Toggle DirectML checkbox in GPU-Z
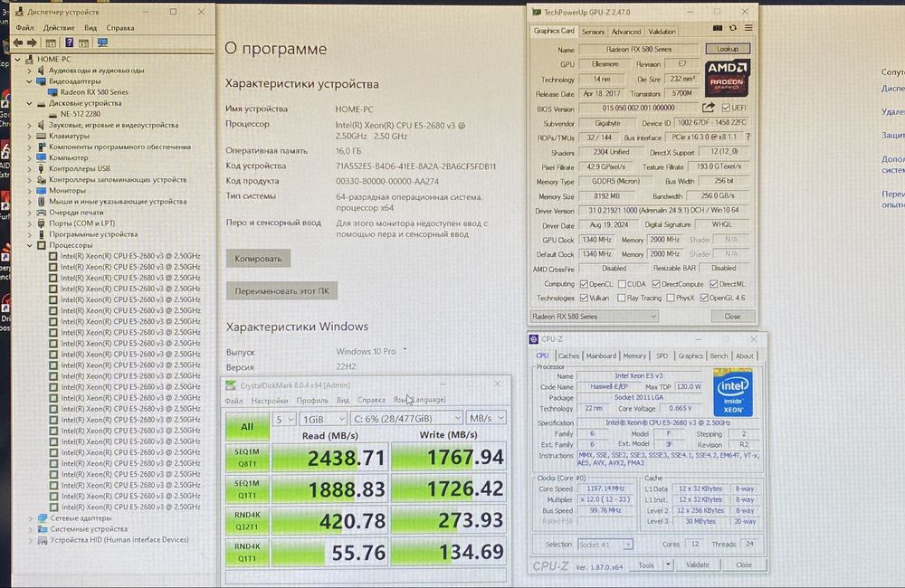This screenshot has width=905, height=588. tap(714, 284)
